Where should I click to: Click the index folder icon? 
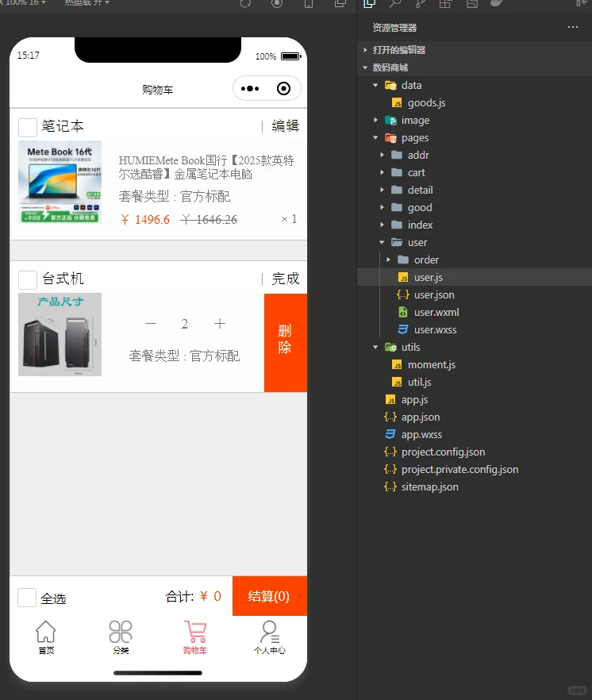[397, 225]
